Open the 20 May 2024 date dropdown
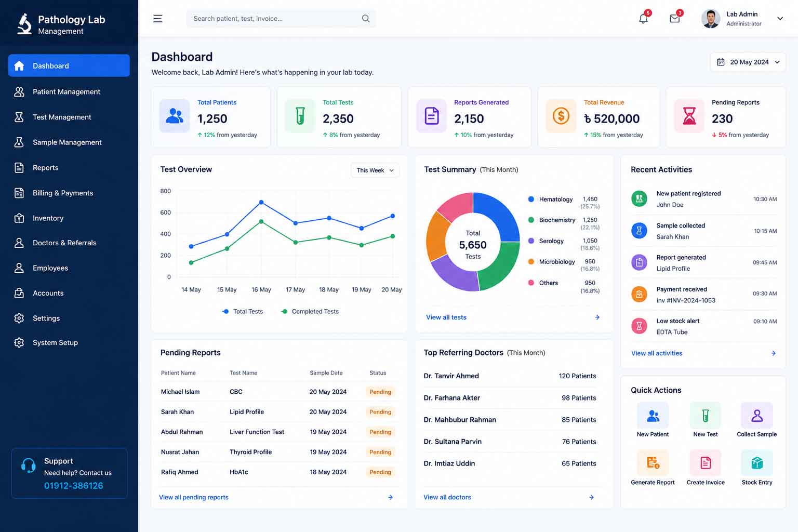Screen dimensions: 798x532 pyautogui.click(x=748, y=62)
